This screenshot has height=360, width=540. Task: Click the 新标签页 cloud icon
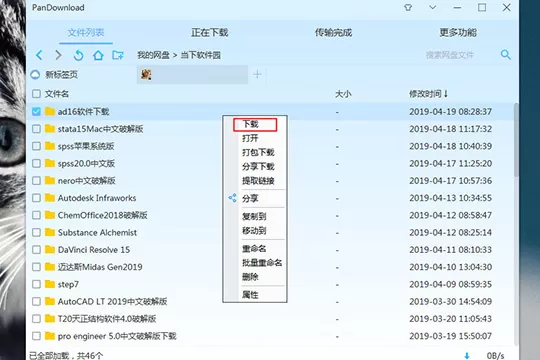35,74
